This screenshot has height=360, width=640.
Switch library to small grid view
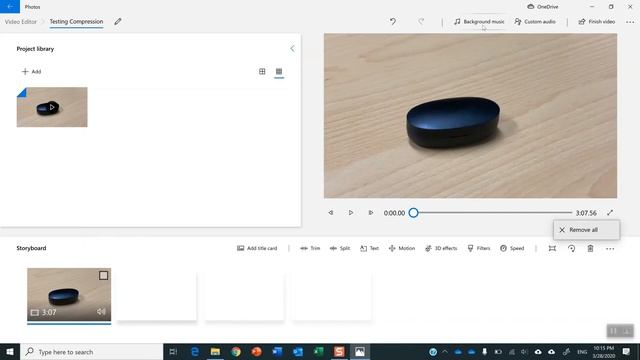[x=279, y=71]
